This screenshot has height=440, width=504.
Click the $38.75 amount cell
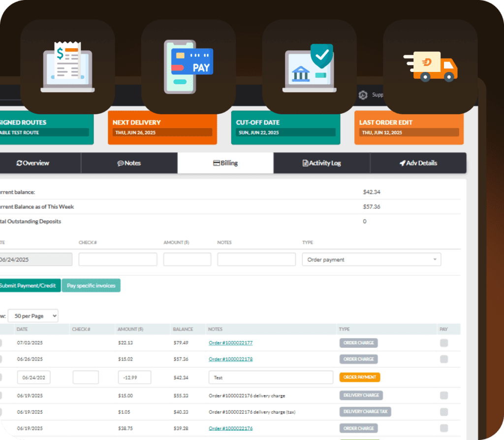(x=126, y=428)
